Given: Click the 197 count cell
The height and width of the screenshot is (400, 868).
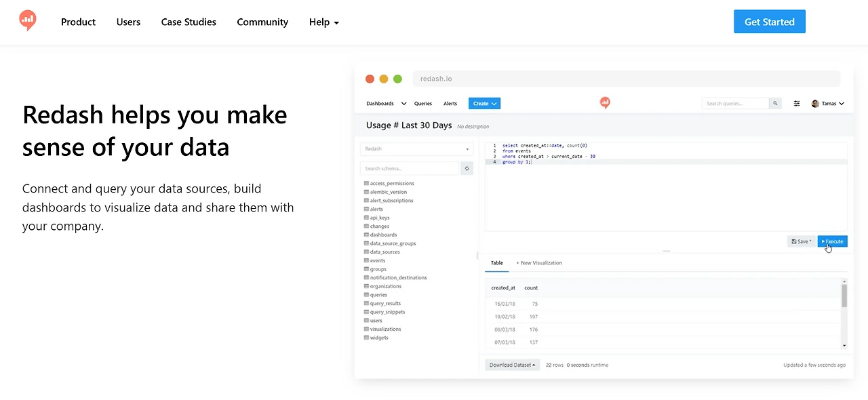Looking at the screenshot, I should click(x=533, y=317).
